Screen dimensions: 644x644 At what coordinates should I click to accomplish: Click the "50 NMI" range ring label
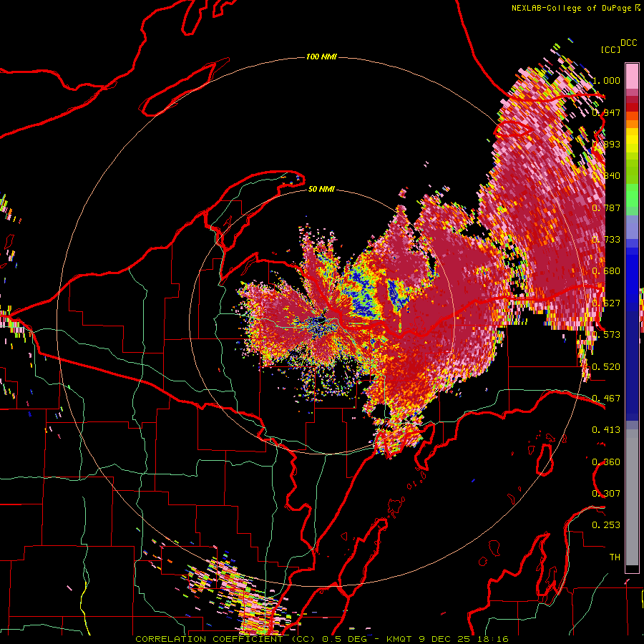[321, 189]
